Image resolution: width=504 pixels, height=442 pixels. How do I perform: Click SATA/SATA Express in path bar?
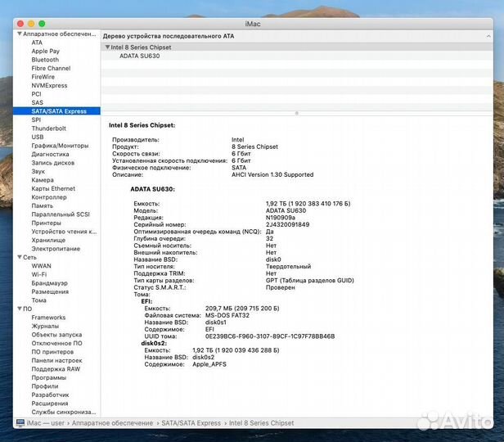point(191,423)
